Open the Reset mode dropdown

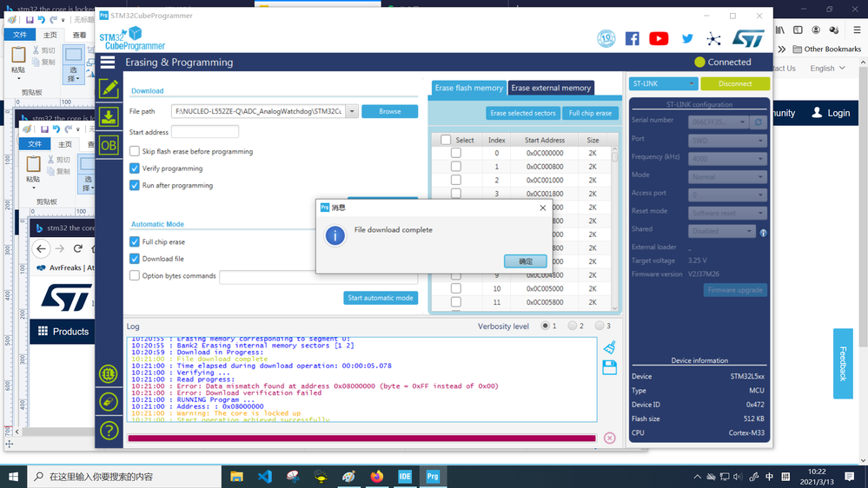click(727, 213)
